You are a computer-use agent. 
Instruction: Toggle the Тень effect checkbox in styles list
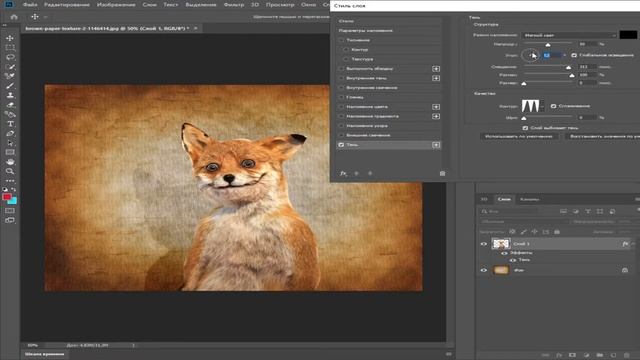pyautogui.click(x=341, y=145)
